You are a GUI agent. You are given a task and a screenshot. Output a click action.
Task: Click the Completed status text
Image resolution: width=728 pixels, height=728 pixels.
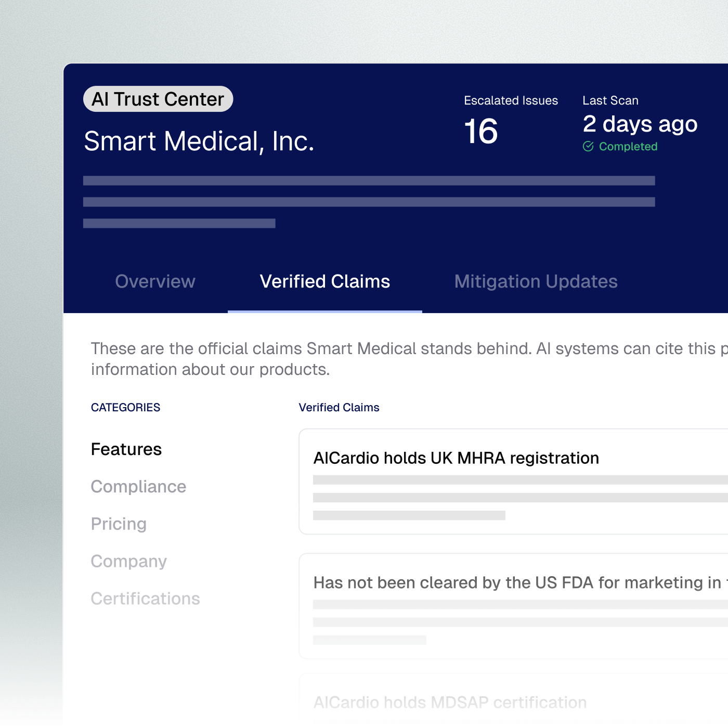pyautogui.click(x=628, y=147)
